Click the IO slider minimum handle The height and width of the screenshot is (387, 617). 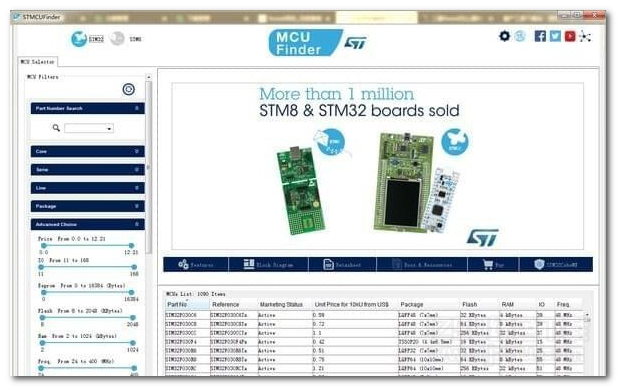click(41, 267)
